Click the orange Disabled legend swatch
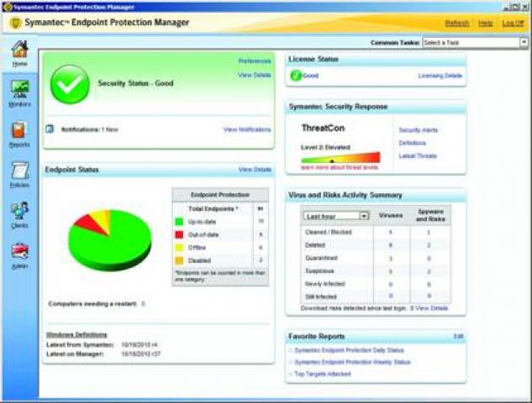 click(x=179, y=260)
